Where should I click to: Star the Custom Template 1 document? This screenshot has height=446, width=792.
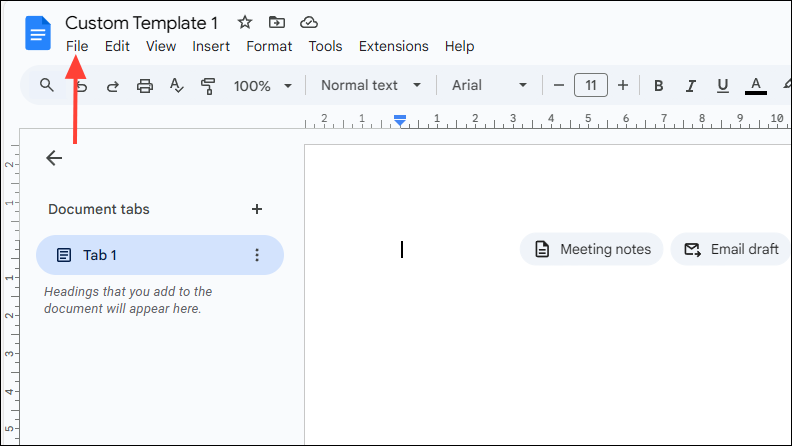pos(245,22)
